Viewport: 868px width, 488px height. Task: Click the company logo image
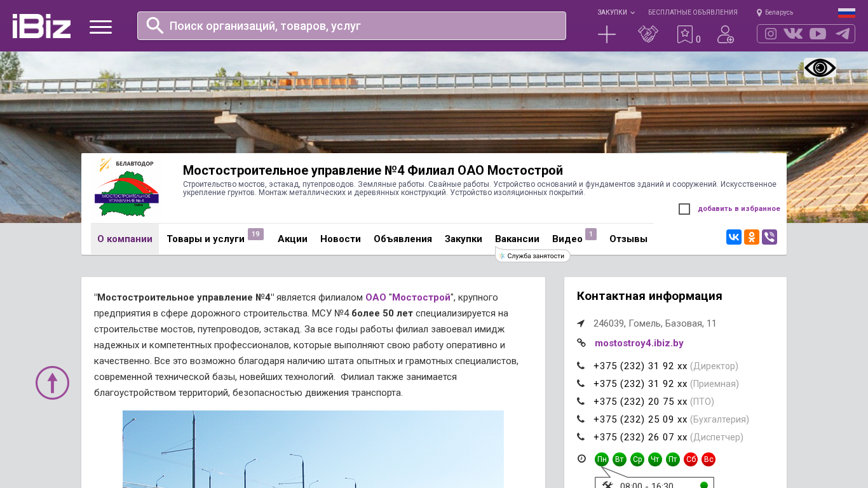(126, 188)
